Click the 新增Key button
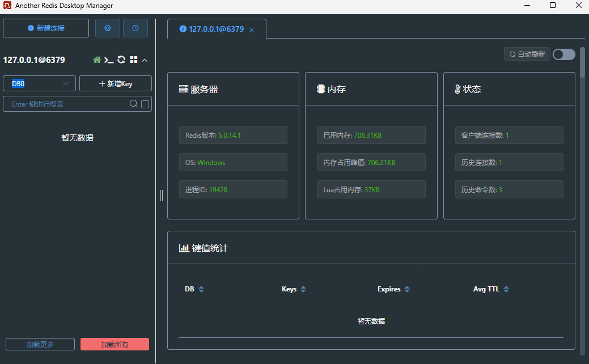 click(116, 83)
